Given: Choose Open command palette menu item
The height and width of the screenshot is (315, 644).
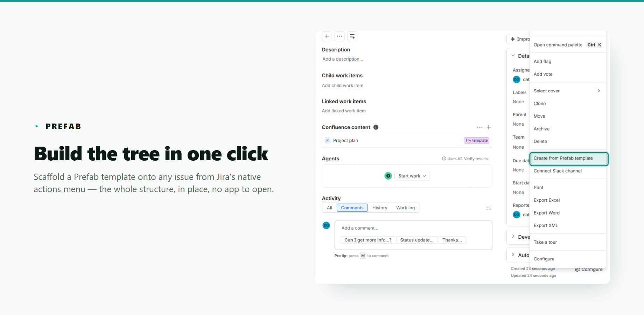Looking at the screenshot, I should 568,45.
